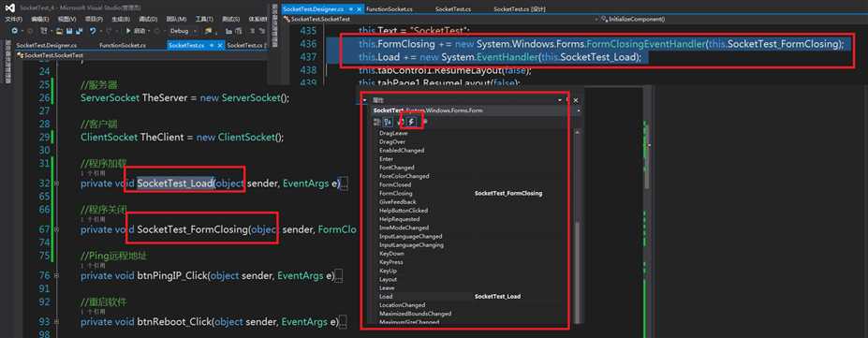Expand collapsed btnPingIP_Click method at line 76
Image resolution: width=868 pixels, height=338 pixels.
click(x=57, y=275)
